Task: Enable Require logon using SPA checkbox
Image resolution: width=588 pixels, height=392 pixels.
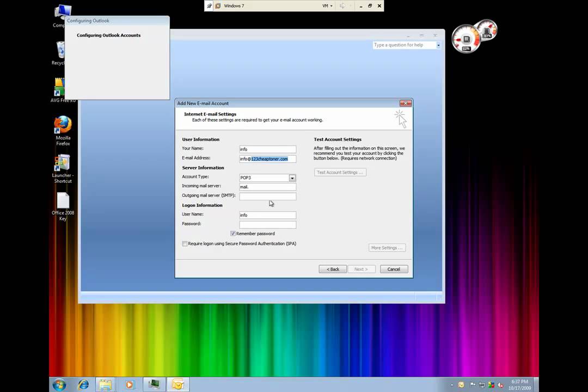Action: [185, 243]
